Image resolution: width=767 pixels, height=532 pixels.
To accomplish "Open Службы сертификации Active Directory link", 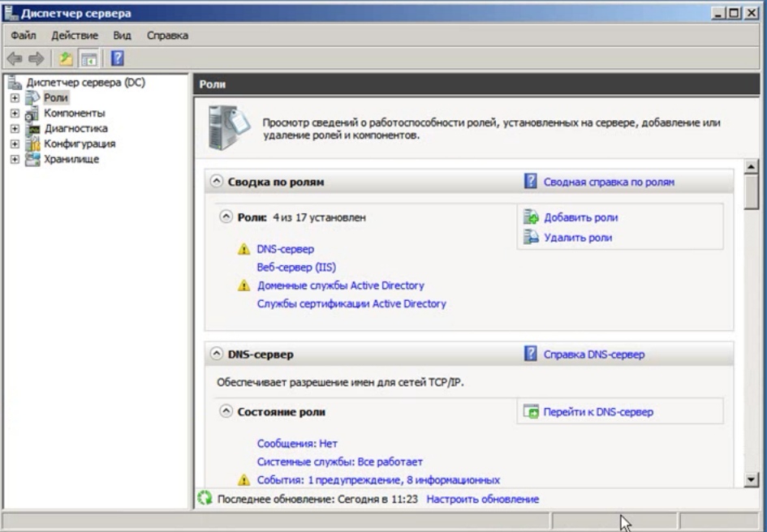I will [351, 303].
